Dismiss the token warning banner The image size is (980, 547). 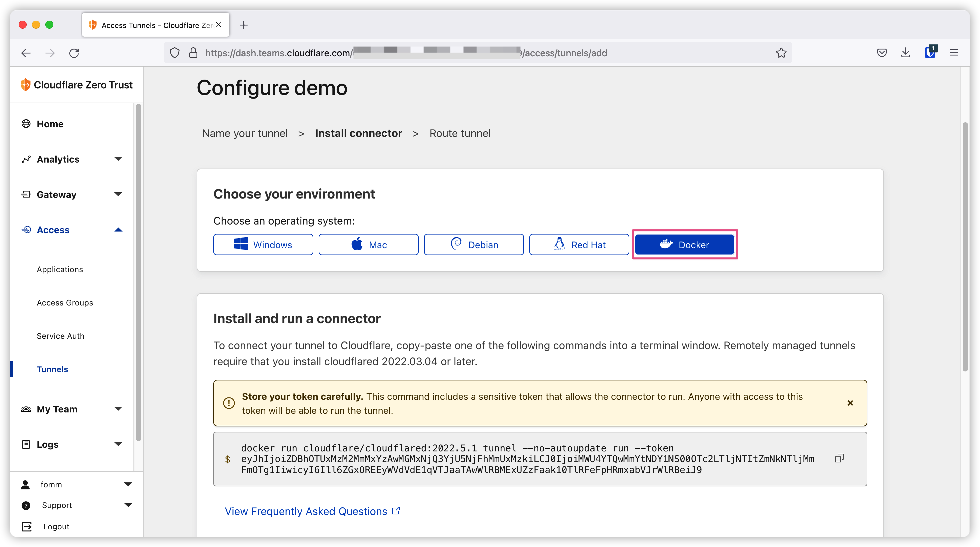click(x=850, y=403)
